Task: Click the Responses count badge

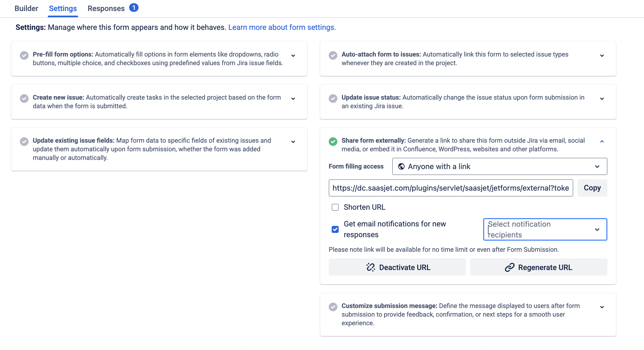Action: pos(134,8)
